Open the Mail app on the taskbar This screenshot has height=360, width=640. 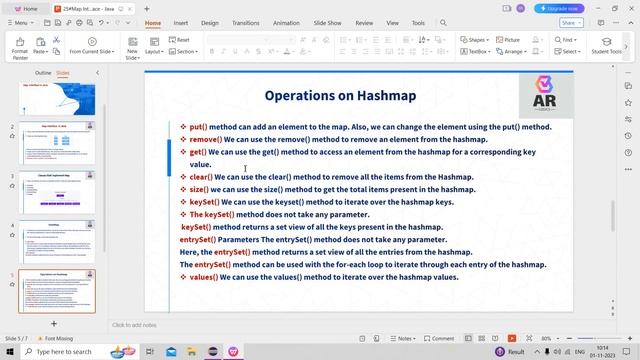171,351
